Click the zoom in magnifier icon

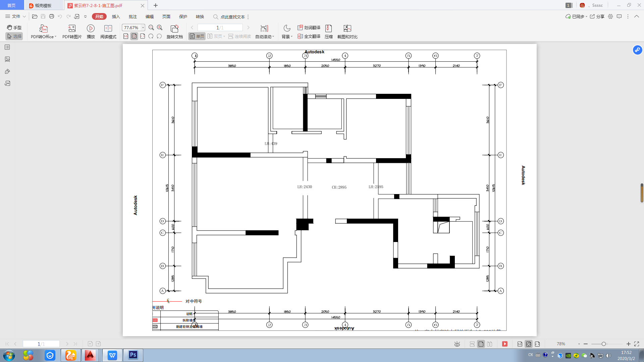[x=160, y=27]
